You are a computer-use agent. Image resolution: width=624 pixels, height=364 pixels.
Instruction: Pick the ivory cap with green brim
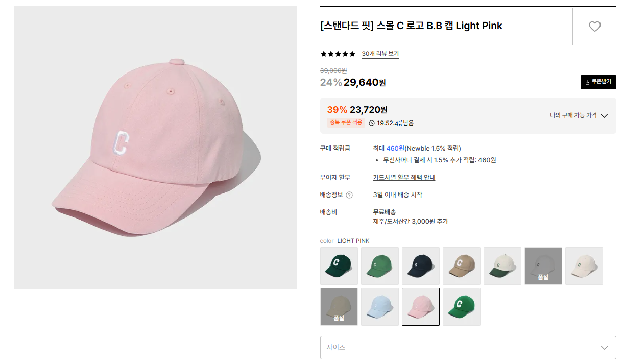(502, 266)
